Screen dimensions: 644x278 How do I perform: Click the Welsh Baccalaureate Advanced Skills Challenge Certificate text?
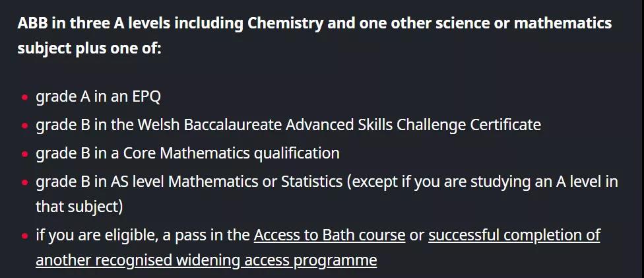point(339,125)
